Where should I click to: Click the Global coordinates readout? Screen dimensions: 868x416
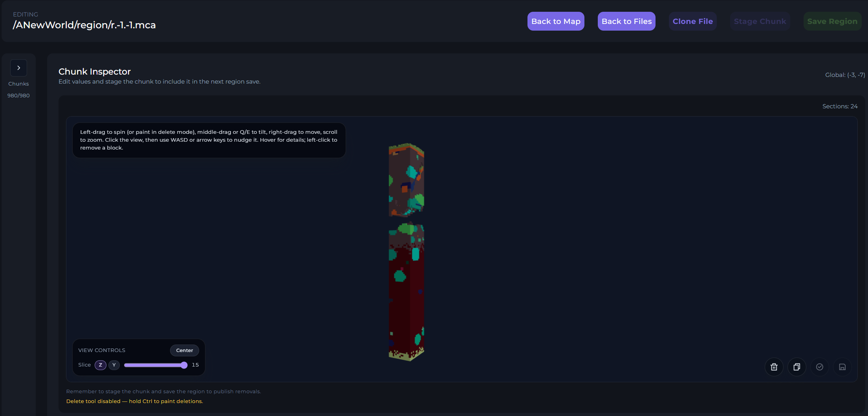844,75
